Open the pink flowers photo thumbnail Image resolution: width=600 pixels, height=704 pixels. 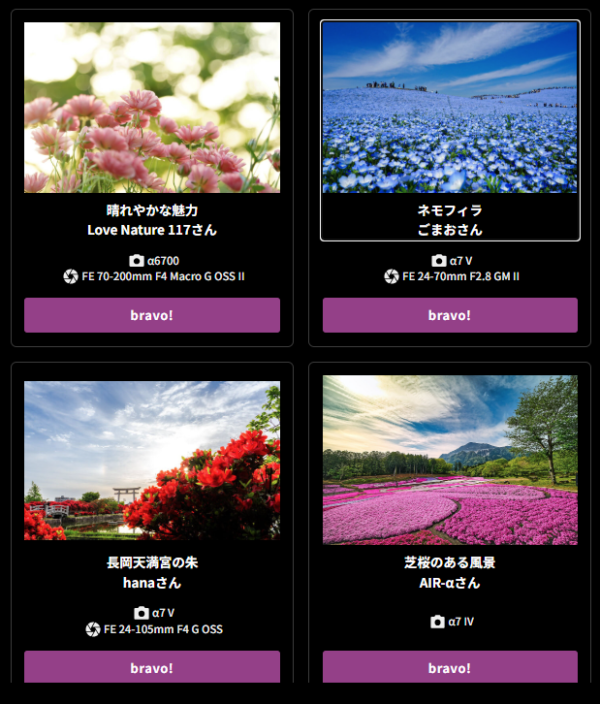(x=152, y=107)
